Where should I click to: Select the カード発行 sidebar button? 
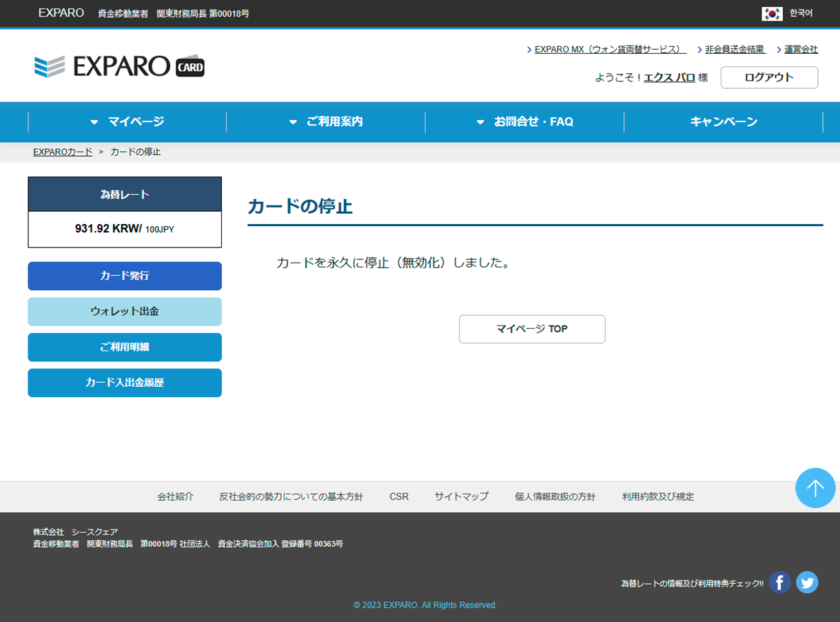tap(125, 276)
